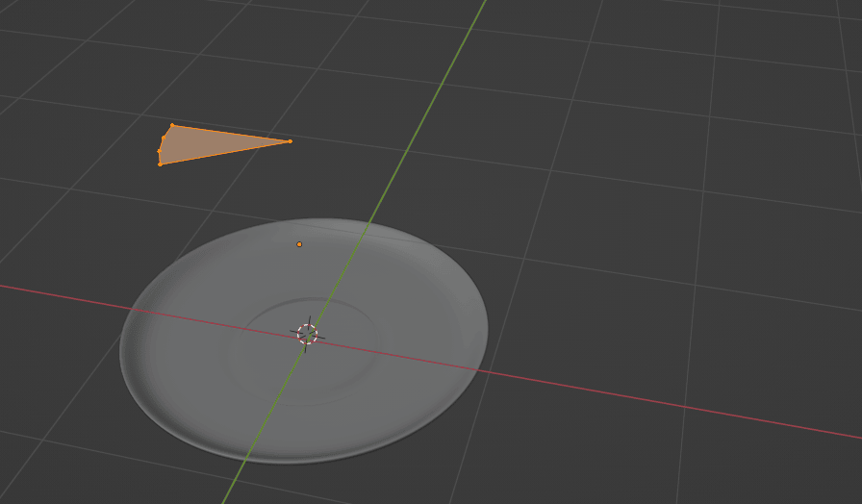862x504 pixels.
Task: Click the front bottom rim of the plate
Action: [289, 460]
